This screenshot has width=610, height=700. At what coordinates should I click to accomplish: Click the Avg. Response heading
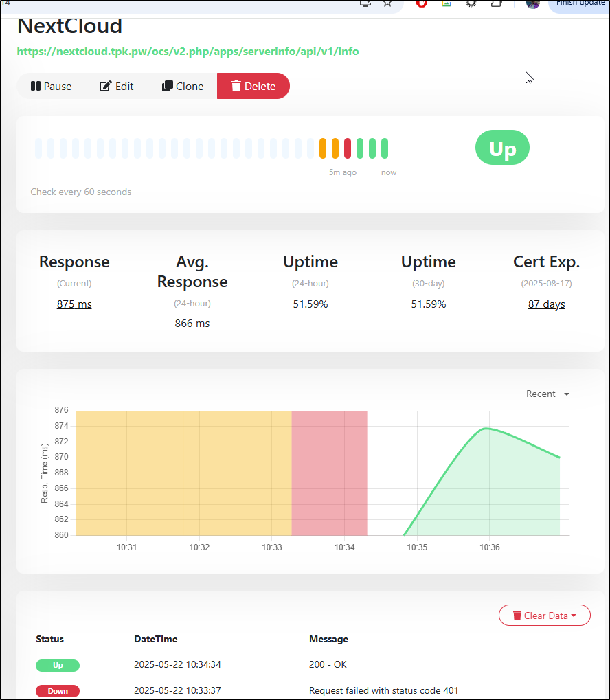192,272
